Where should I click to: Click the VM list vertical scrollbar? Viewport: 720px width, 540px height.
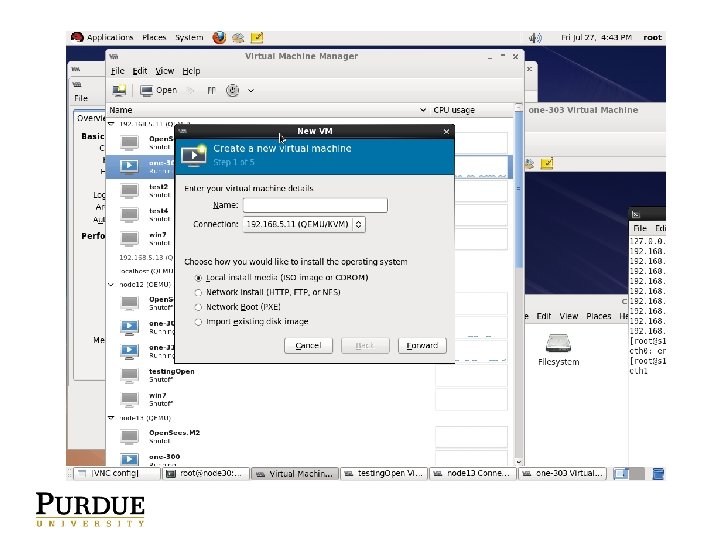[518, 188]
